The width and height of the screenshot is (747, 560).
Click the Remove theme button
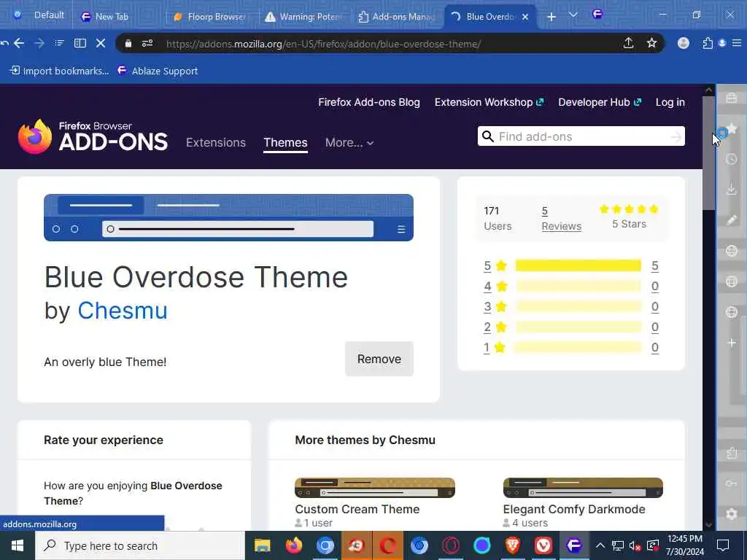pyautogui.click(x=379, y=359)
